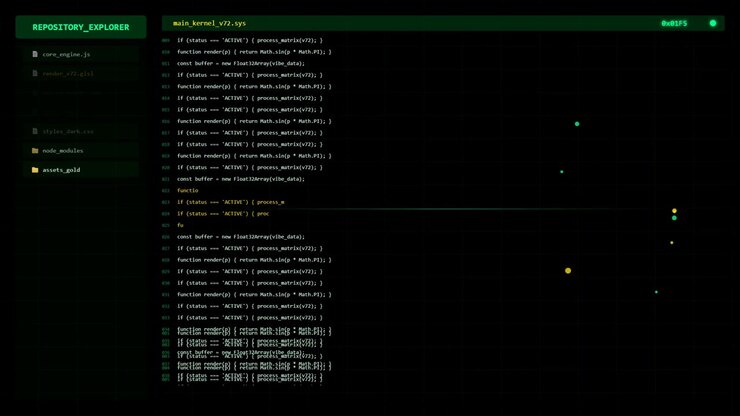The width and height of the screenshot is (740, 416).
Task: Click the status ACTIVE line numbered 033
Action: [x=250, y=318]
